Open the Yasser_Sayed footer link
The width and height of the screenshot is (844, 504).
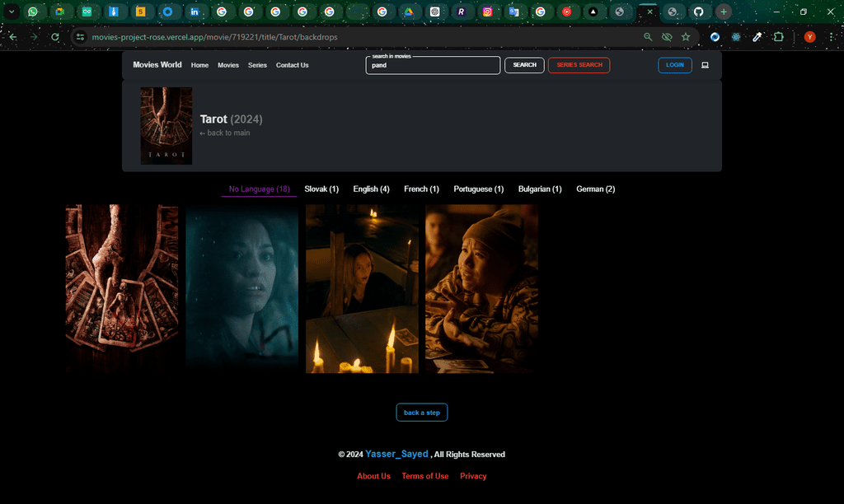[x=396, y=454]
